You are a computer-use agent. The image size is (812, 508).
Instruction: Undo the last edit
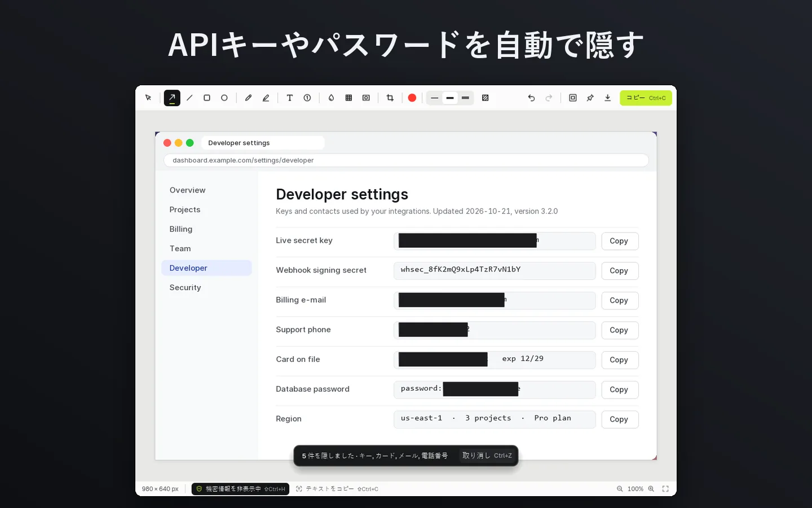[531, 98]
